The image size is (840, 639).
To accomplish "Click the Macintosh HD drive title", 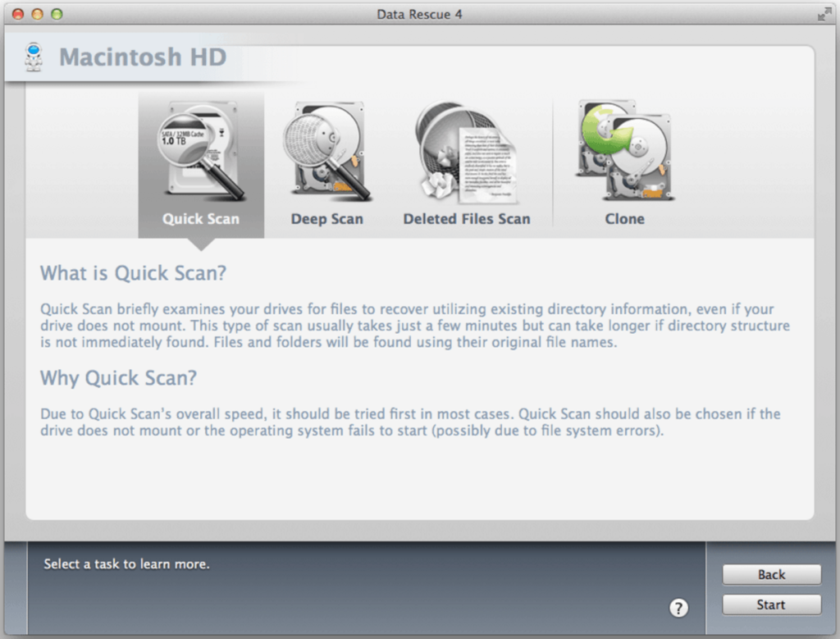I will (x=143, y=57).
